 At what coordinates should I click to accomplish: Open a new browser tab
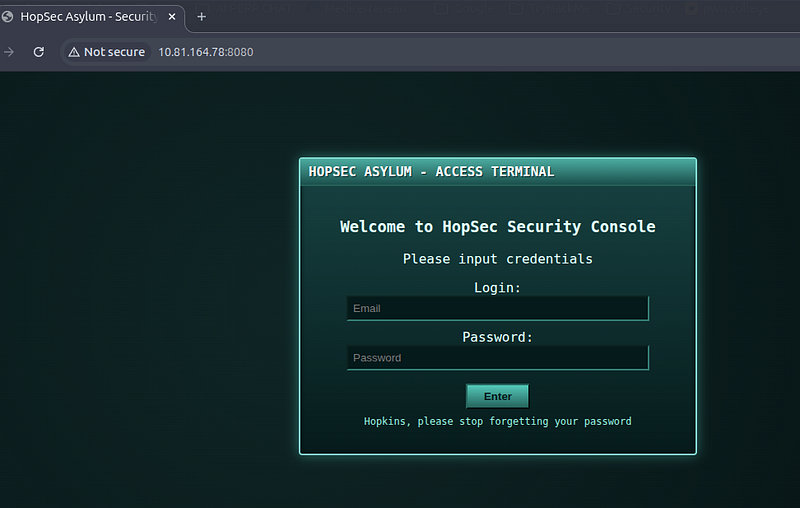[202, 17]
